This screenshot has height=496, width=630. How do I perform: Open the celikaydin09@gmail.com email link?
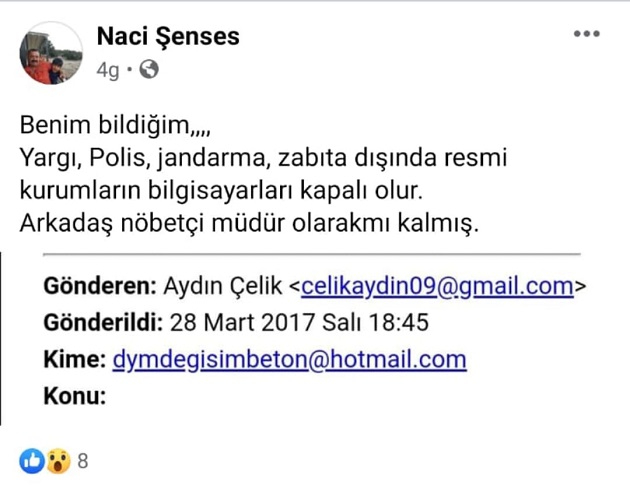click(x=438, y=287)
